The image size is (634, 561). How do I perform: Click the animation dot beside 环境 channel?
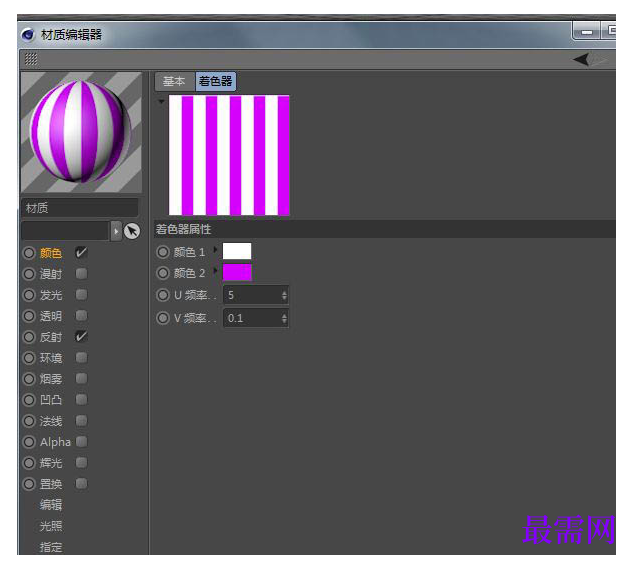click(x=29, y=358)
